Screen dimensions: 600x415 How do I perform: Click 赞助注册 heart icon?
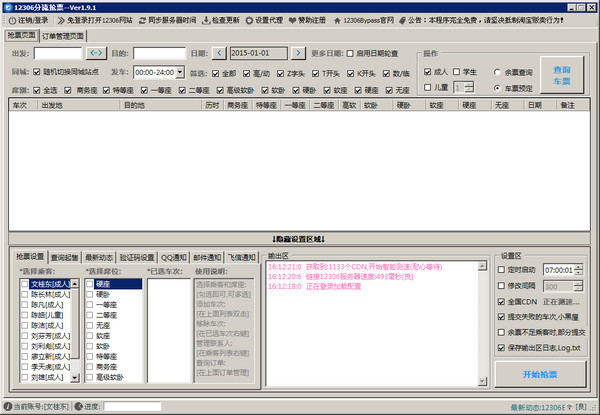click(x=292, y=21)
